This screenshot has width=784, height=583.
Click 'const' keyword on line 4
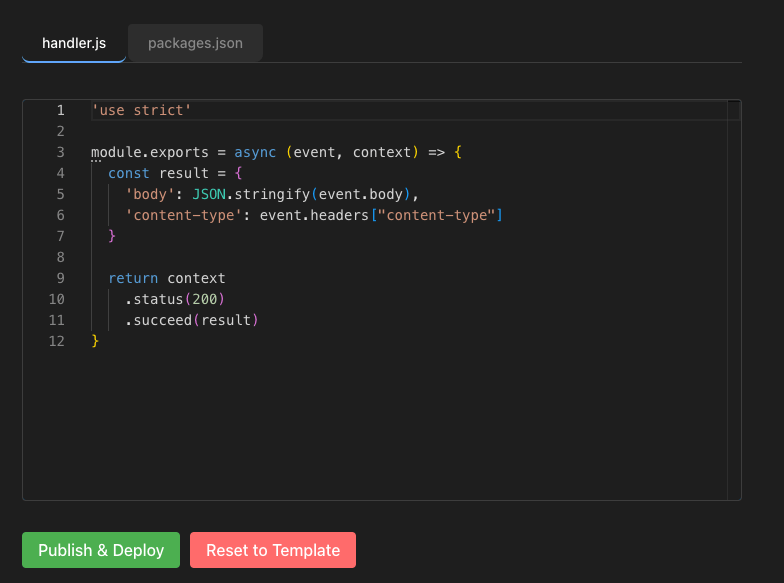click(x=129, y=173)
